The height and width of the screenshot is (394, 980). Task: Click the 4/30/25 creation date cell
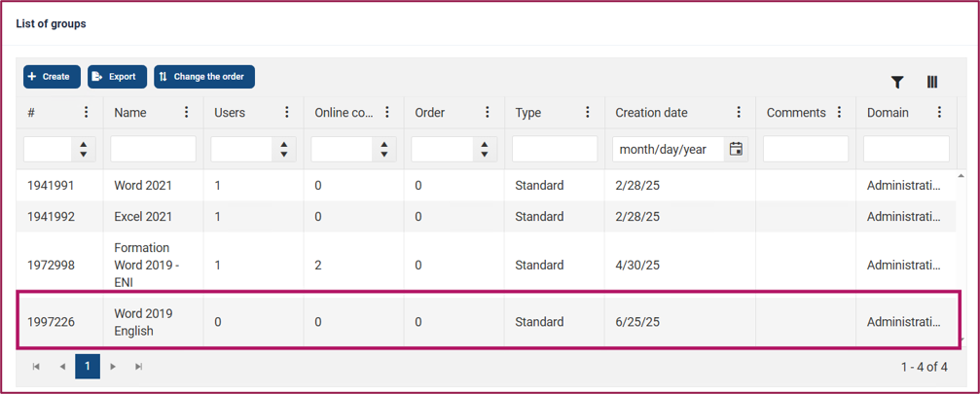tap(637, 266)
